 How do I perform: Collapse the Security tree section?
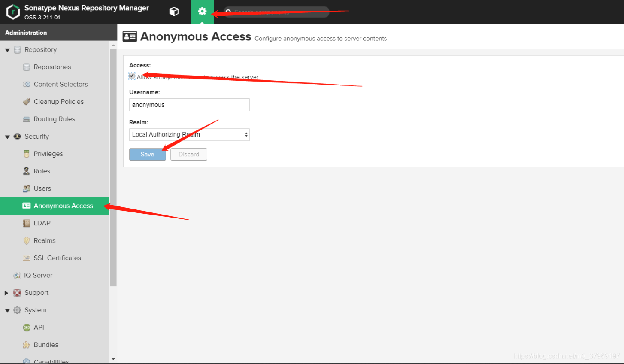point(7,137)
